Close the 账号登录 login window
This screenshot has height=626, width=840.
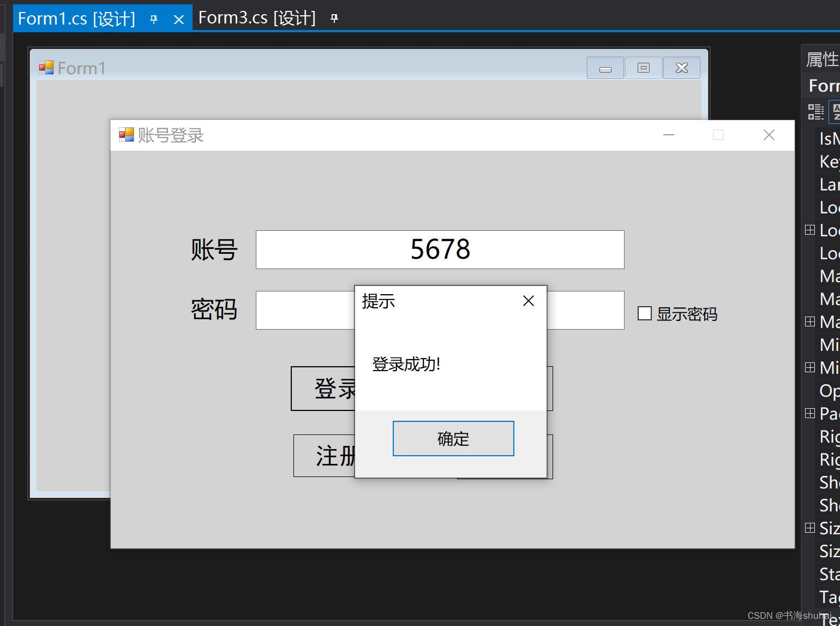point(769,135)
